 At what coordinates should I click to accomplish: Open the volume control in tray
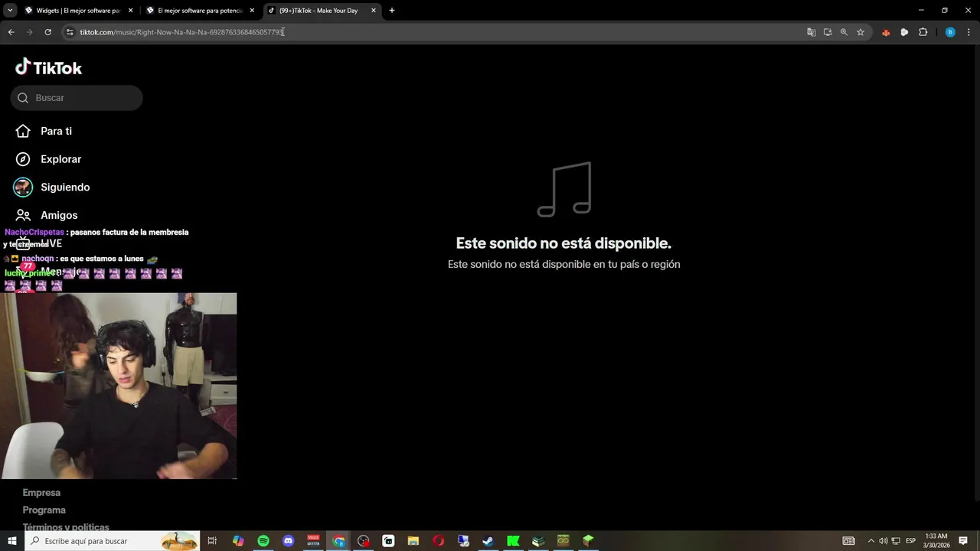883,541
